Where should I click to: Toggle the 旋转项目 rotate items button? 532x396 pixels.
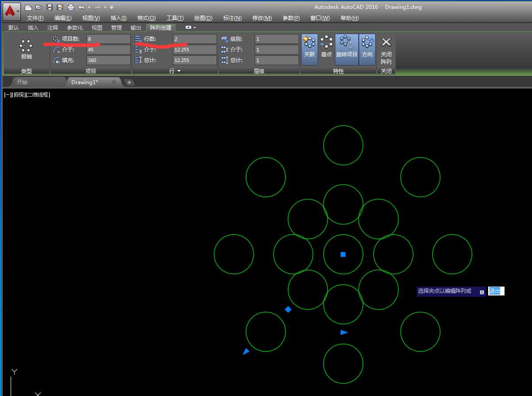tap(346, 49)
